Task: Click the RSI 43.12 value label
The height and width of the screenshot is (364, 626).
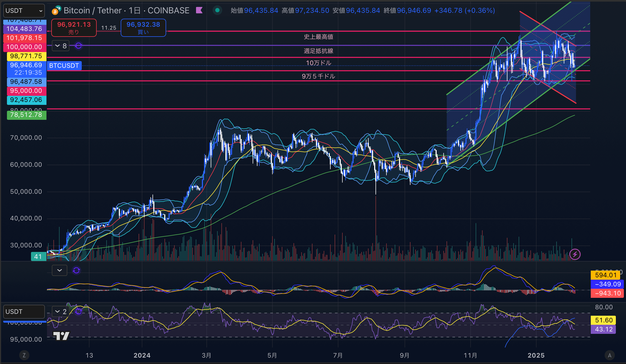Action: pyautogui.click(x=604, y=329)
